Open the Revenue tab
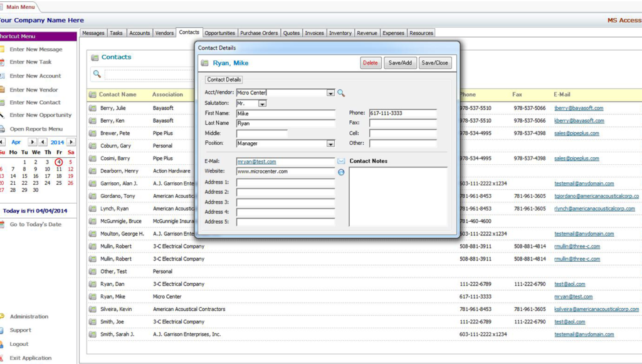 [x=367, y=33]
